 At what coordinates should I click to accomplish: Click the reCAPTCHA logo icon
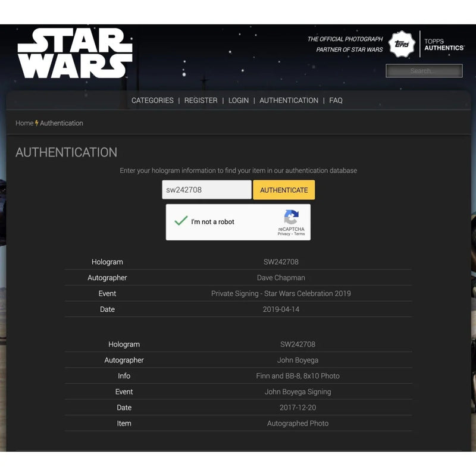point(291,217)
